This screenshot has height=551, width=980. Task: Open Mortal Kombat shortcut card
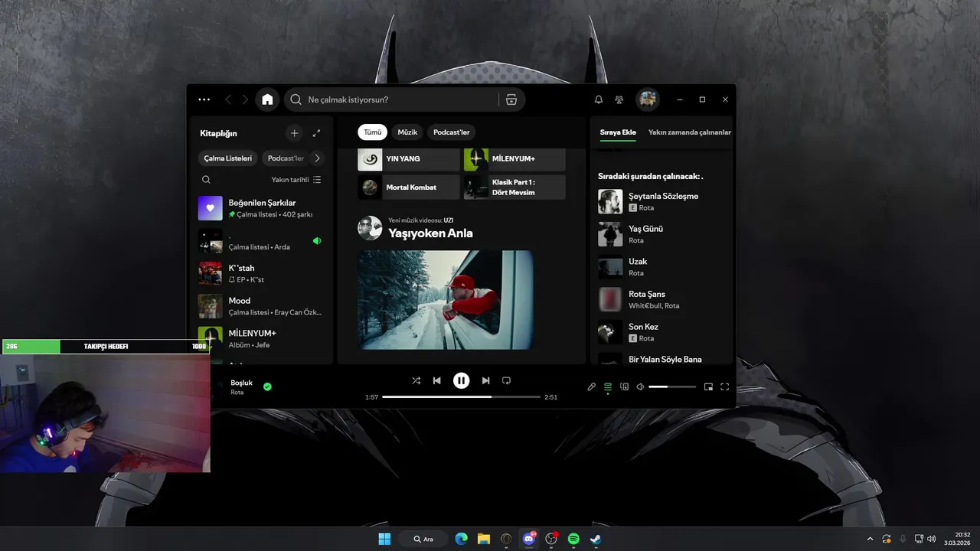tap(409, 187)
